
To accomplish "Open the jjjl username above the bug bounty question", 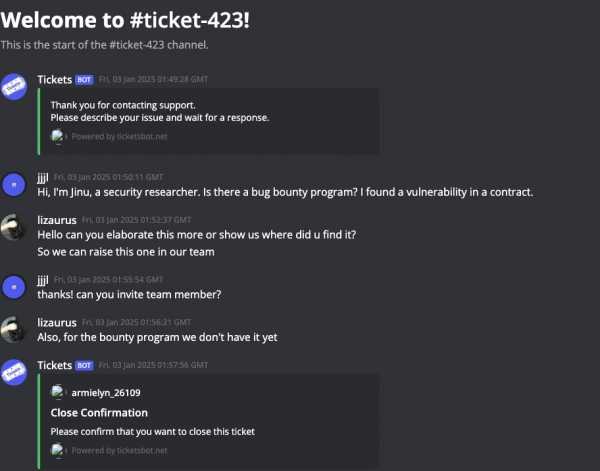I will pos(43,177).
